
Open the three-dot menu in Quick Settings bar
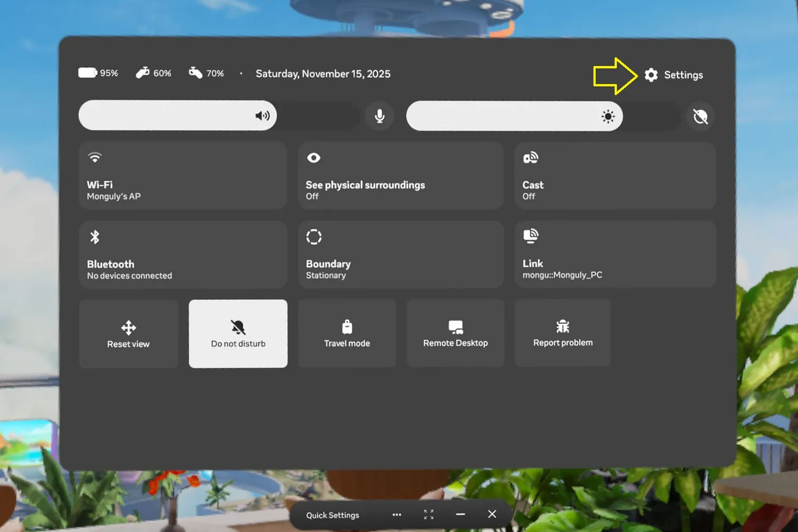coord(397,514)
